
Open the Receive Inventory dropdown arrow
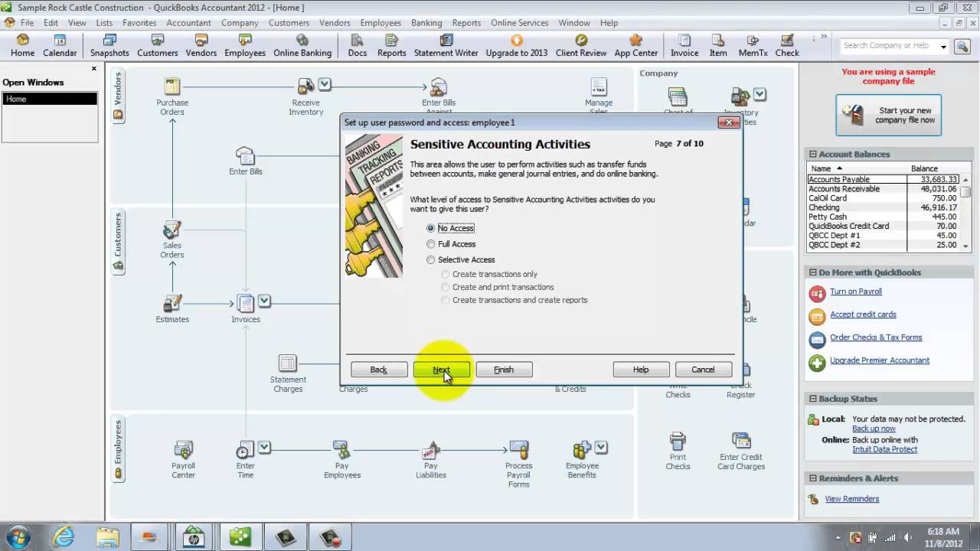pos(325,84)
